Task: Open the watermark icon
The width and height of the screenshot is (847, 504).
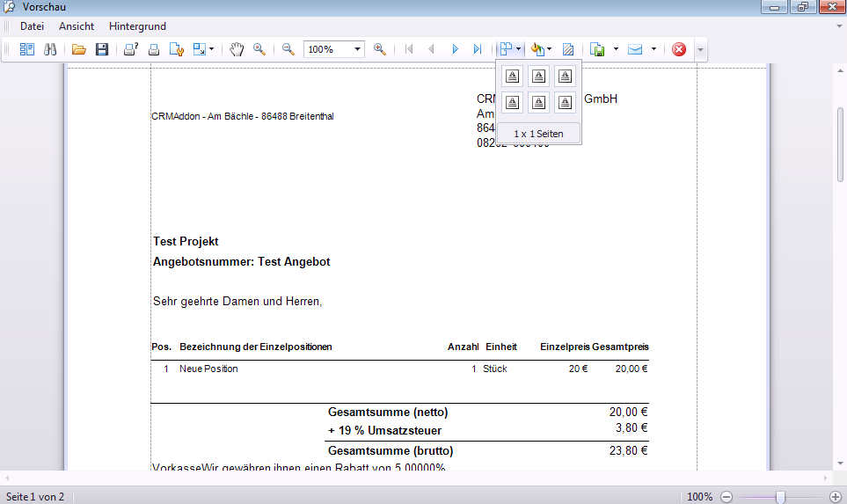Action: tap(568, 49)
